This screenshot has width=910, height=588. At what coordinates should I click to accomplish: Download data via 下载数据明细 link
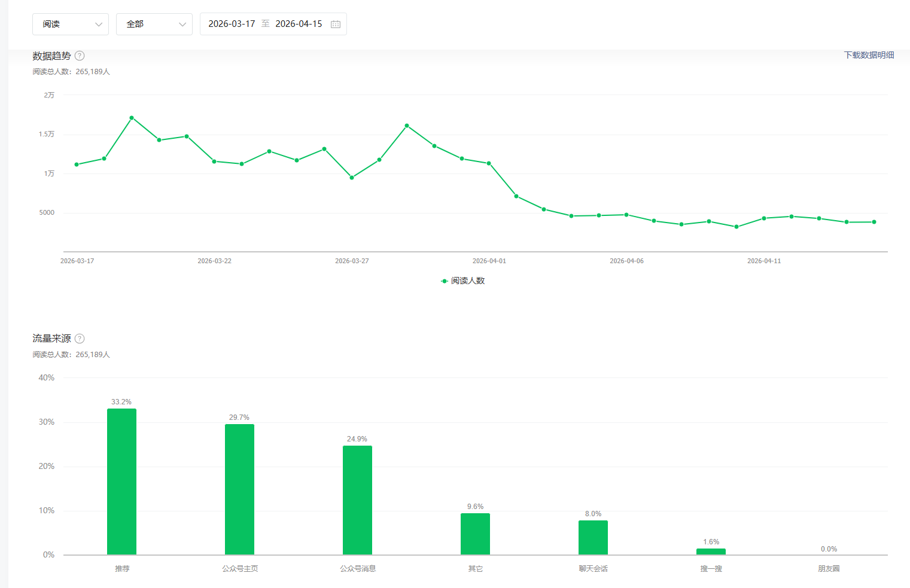click(x=869, y=55)
